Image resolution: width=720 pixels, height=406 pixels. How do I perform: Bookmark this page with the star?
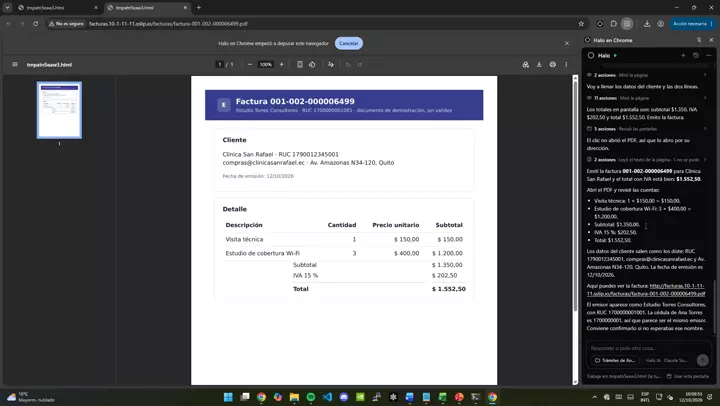click(581, 23)
